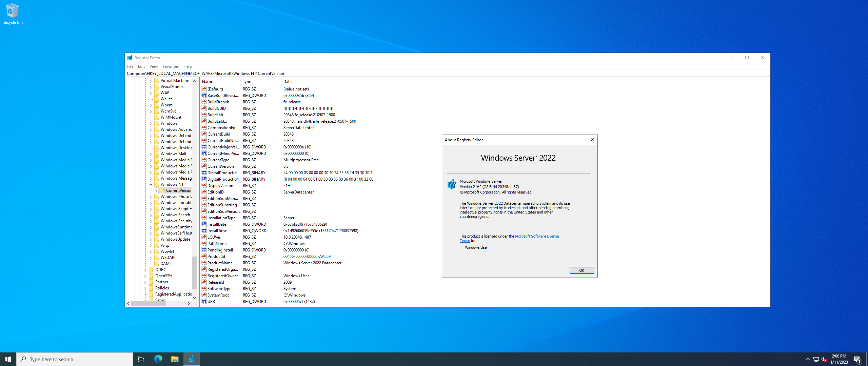
Task: Select the Windows Mail tree item
Action: point(173,154)
